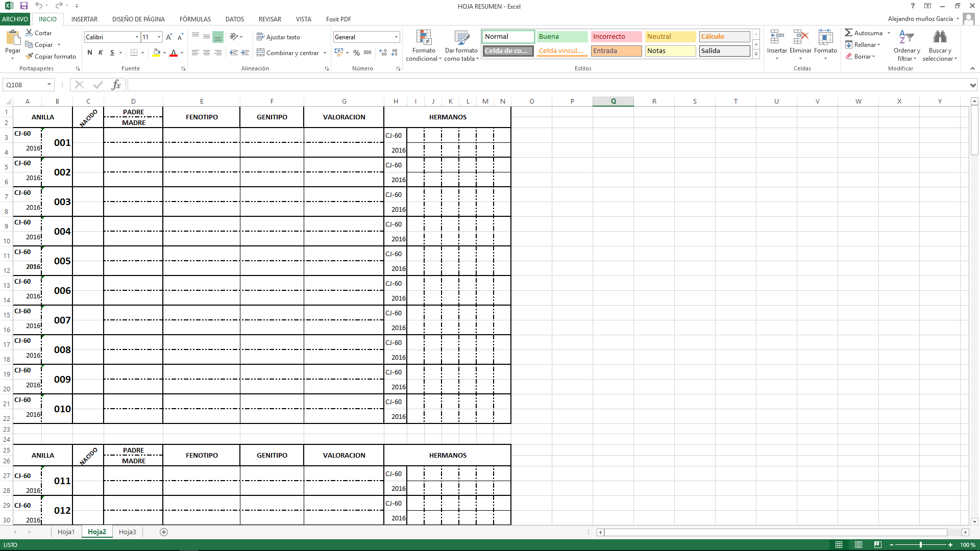Open the FÓRMULAS ribbon tab
980x551 pixels.
[195, 19]
